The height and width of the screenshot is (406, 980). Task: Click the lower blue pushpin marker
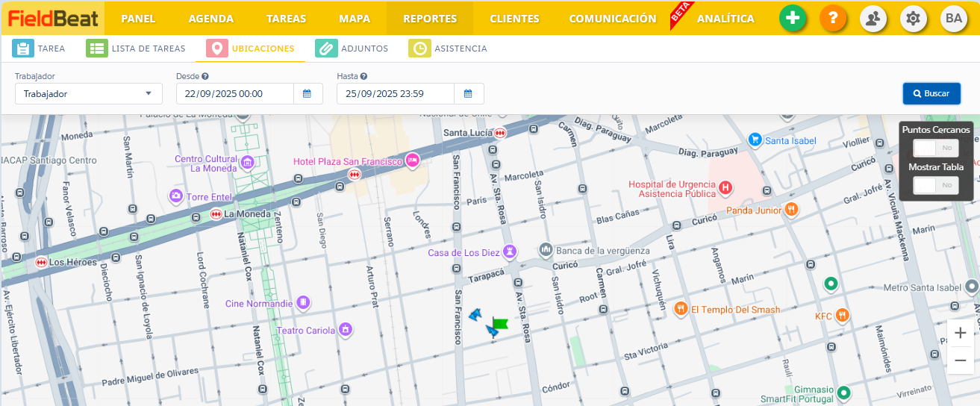[493, 331]
